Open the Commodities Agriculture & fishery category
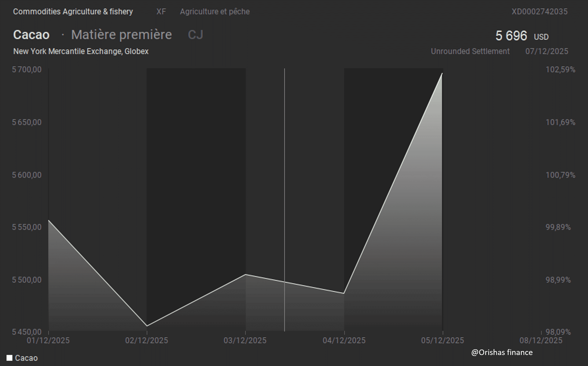 point(73,12)
